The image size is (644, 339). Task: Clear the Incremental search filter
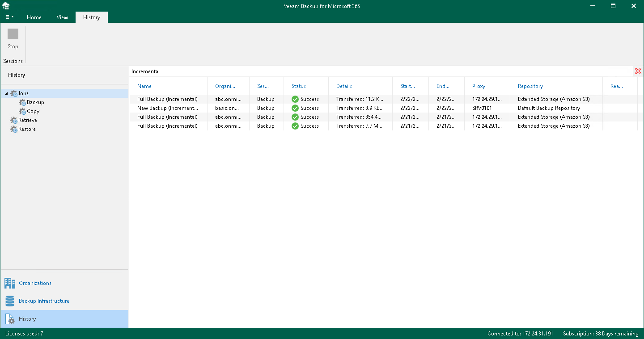(x=638, y=71)
